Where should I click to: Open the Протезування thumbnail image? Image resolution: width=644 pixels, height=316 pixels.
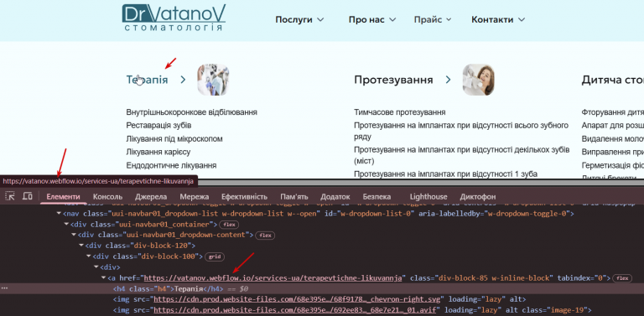coord(479,80)
